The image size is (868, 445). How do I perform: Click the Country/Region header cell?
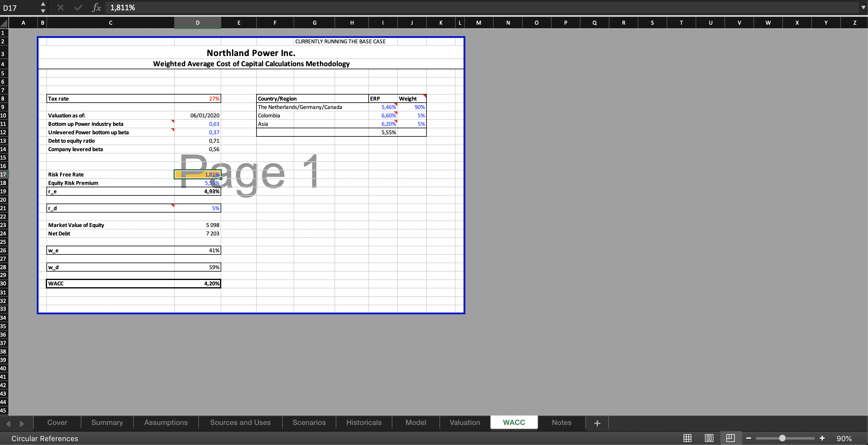[312, 99]
